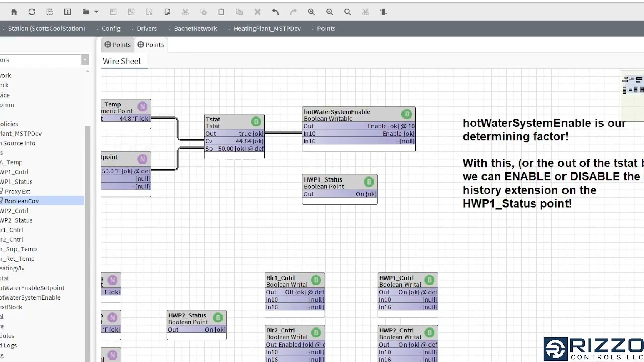The image size is (644, 362).
Task: Open the Wire Sheet view selector label
Action: [x=122, y=61]
